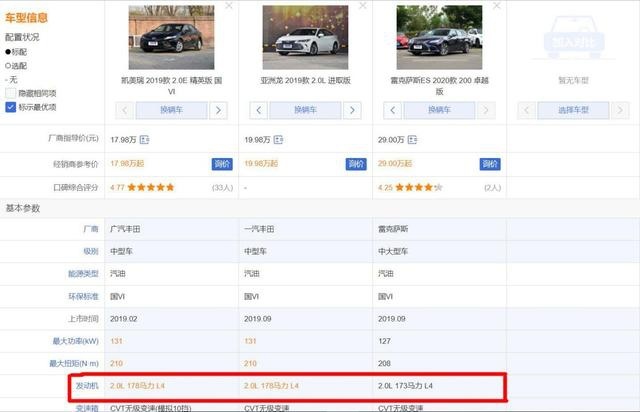Move 亚洲龙 column with left arrow
The image size is (640, 412).
coord(259,110)
